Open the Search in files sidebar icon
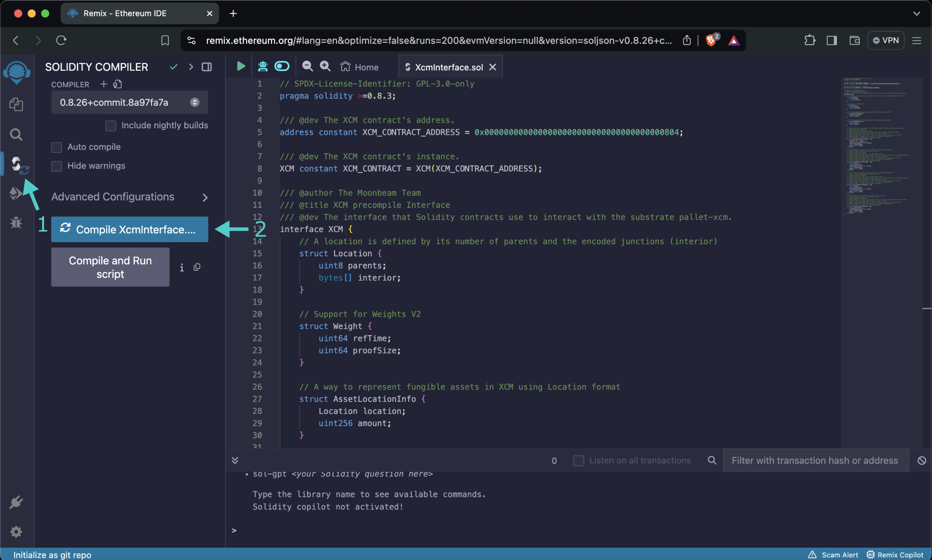The height and width of the screenshot is (560, 932). [x=16, y=134]
